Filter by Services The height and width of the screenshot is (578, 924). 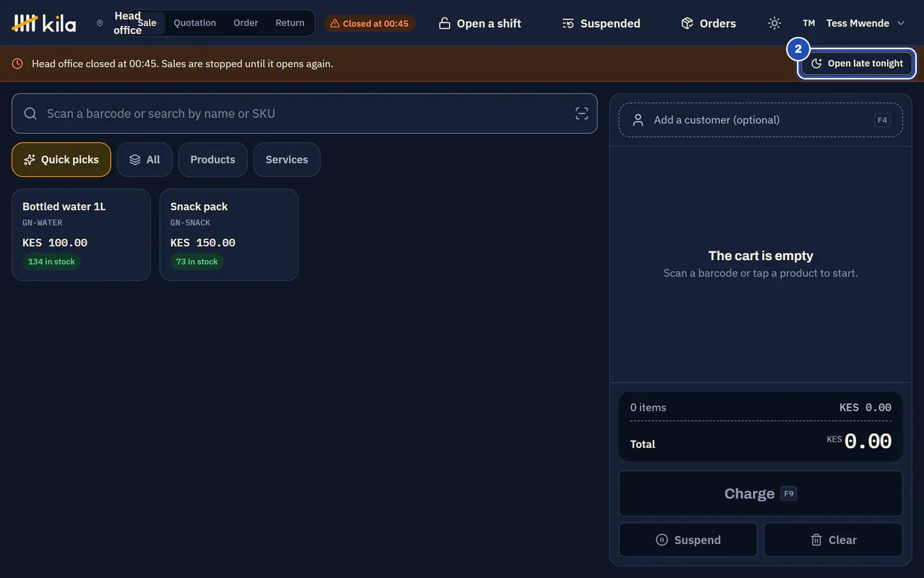tap(287, 160)
